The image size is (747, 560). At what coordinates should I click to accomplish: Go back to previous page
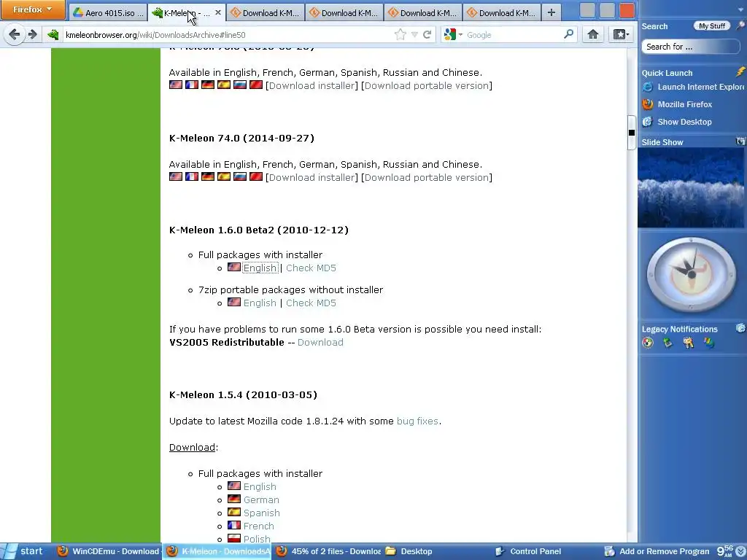pyautogui.click(x=15, y=34)
